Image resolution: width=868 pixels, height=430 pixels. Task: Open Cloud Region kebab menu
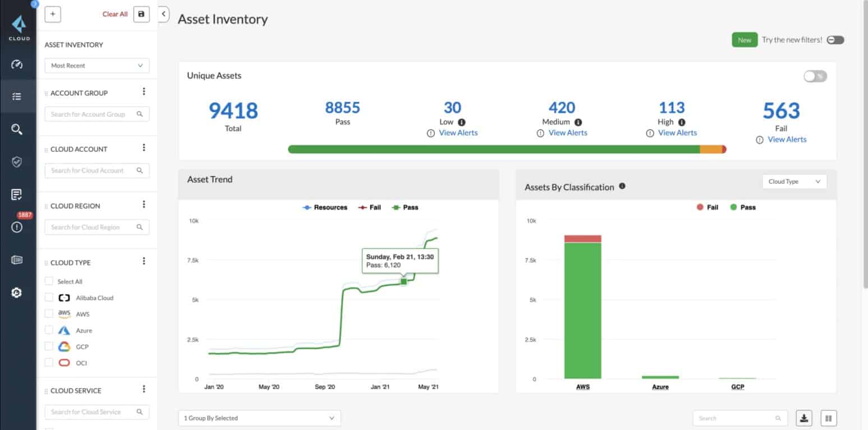coord(144,205)
